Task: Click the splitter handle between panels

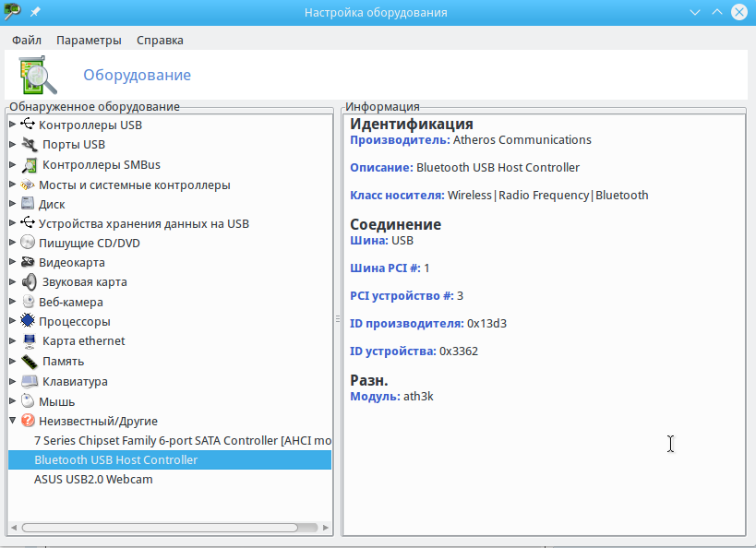Action: point(338,318)
